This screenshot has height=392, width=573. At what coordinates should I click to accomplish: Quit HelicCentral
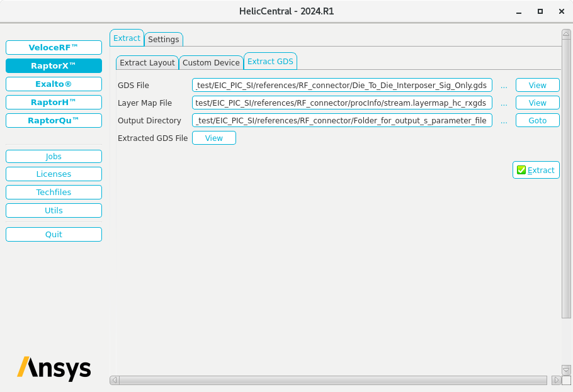point(54,235)
